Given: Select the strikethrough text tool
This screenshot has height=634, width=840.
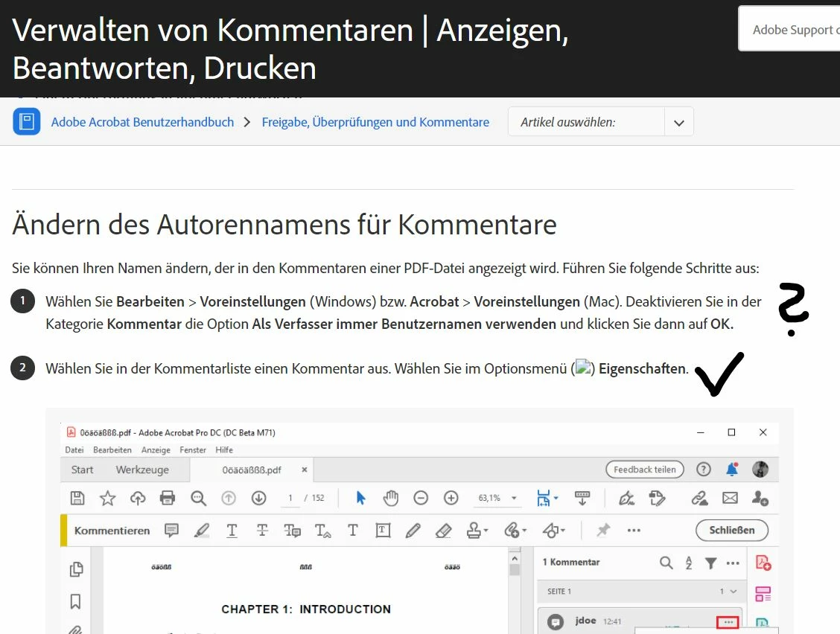Looking at the screenshot, I should tap(262, 530).
